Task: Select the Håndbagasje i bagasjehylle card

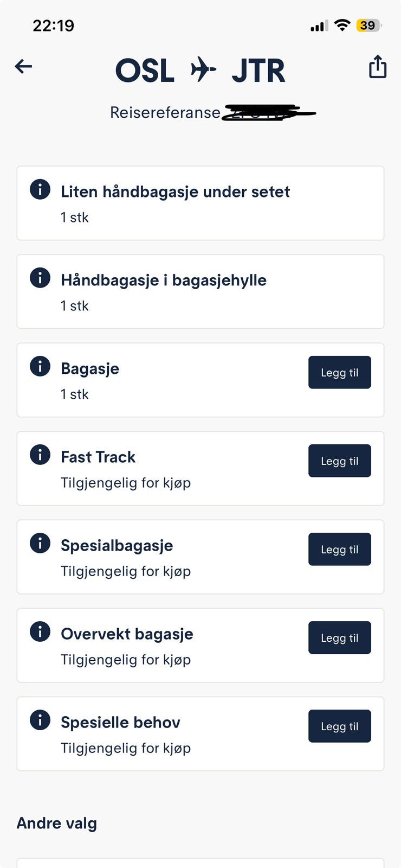Action: point(200,292)
